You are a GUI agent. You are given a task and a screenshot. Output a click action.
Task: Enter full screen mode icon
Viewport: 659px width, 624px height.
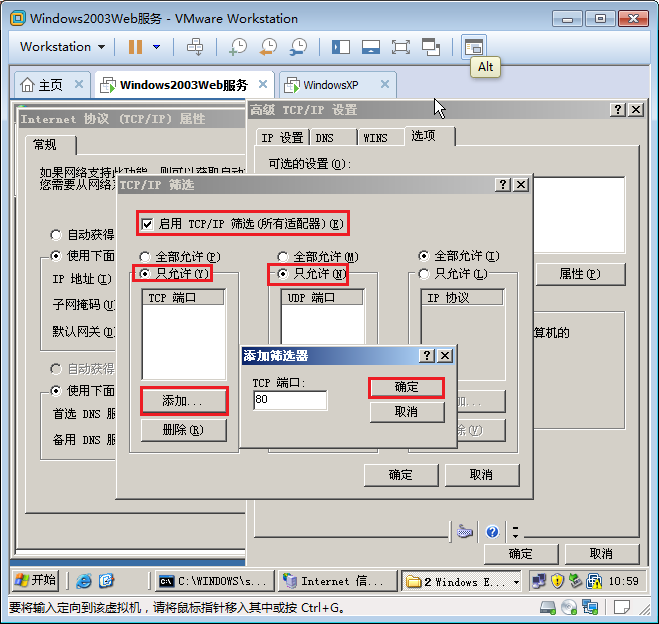click(401, 47)
